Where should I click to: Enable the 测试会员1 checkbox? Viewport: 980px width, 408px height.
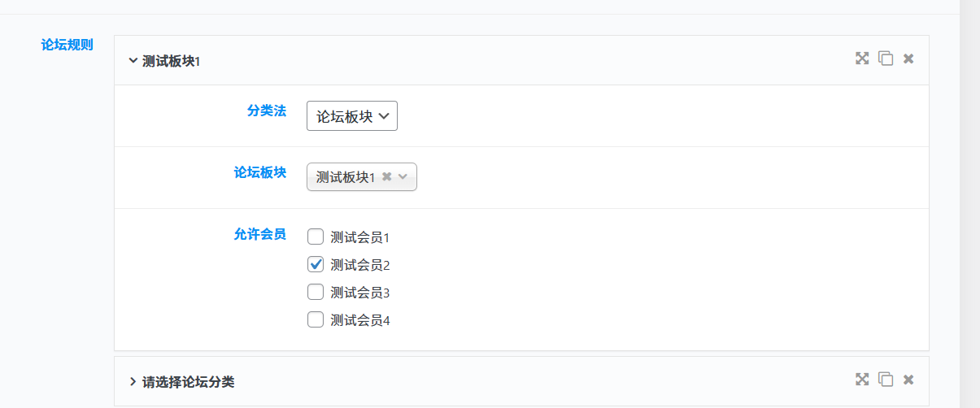pyautogui.click(x=316, y=237)
